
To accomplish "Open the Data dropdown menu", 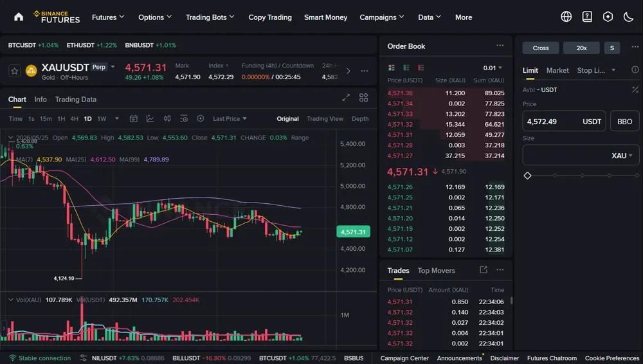I will tap(430, 17).
